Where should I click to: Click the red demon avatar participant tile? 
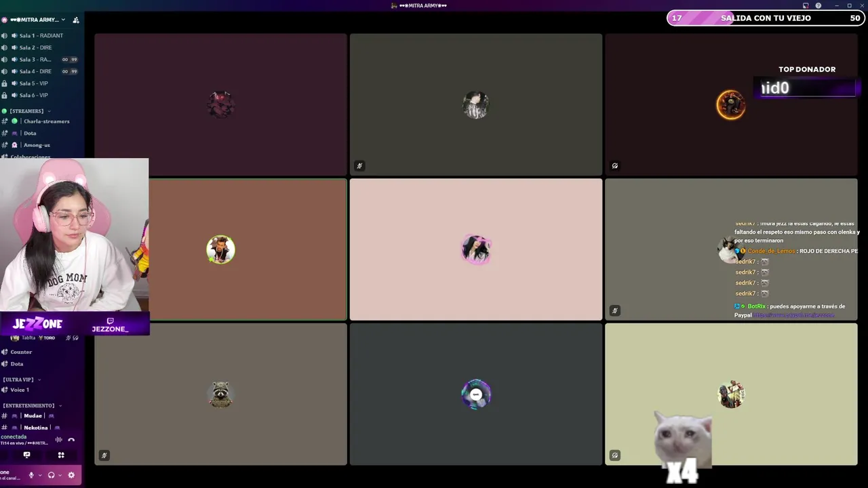220,104
